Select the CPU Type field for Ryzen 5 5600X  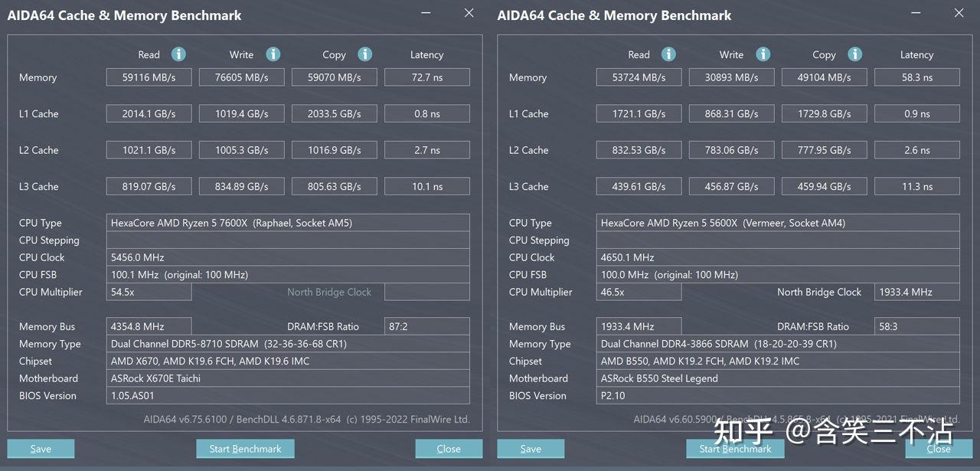click(777, 223)
